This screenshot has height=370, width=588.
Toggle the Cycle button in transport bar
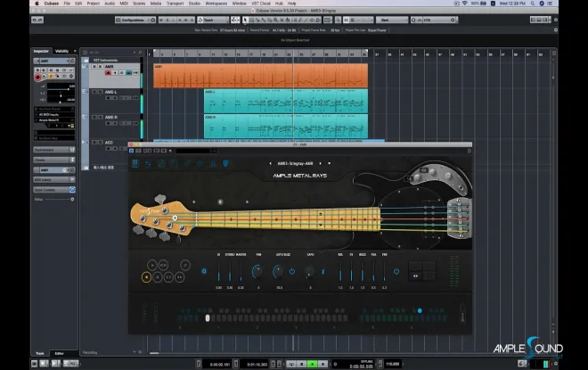291,364
